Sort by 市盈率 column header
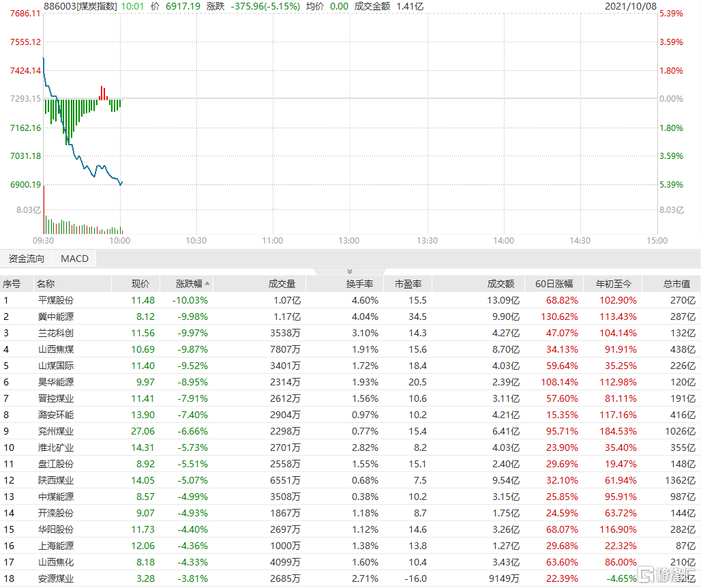Viewport: 701px width, 588px height. point(408,284)
